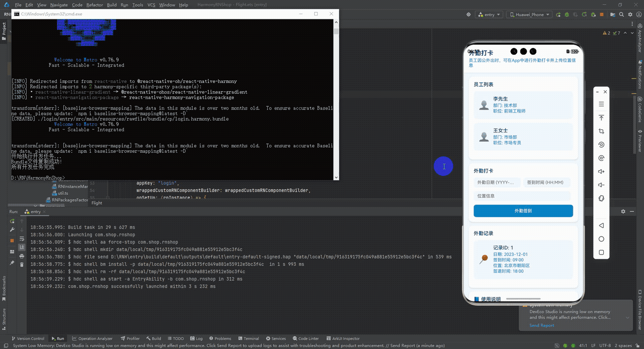Toggle scroll-to-end icon in the Run console

[x=22, y=247]
